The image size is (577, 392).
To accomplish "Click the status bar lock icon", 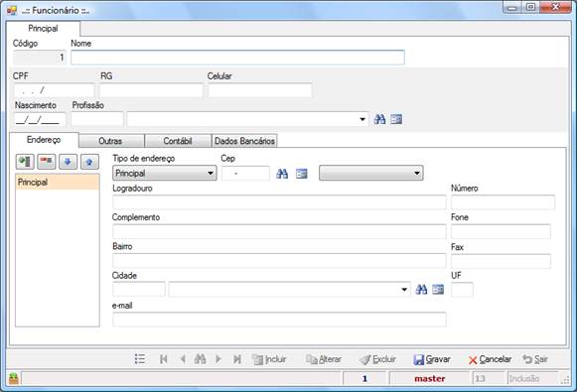I will pos(14,378).
